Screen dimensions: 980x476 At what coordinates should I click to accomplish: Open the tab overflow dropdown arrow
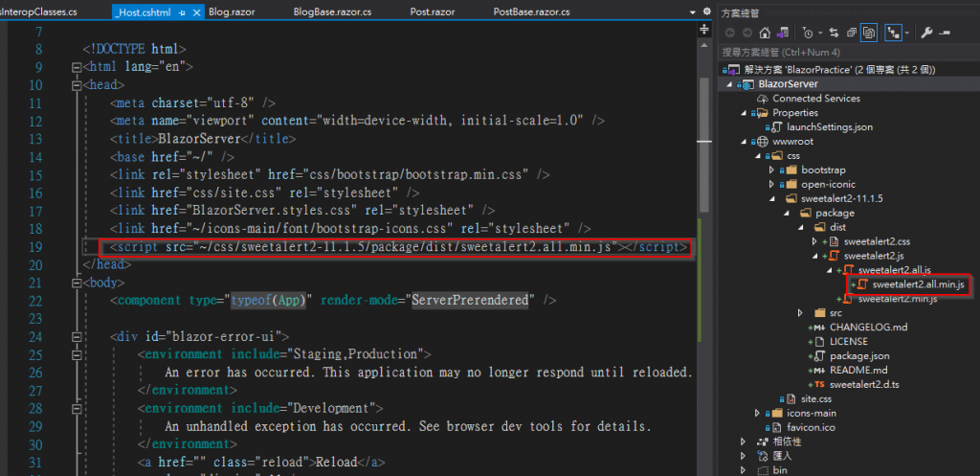(x=693, y=11)
